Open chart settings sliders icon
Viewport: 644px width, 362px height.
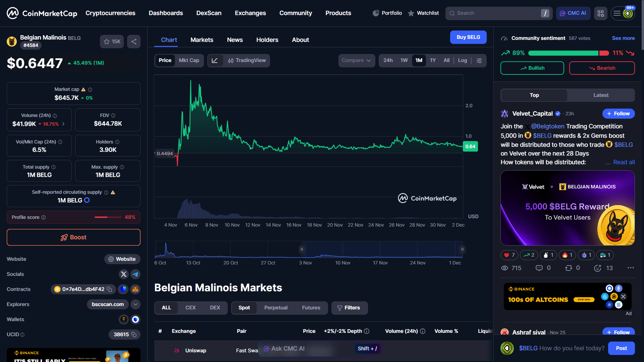(479, 60)
